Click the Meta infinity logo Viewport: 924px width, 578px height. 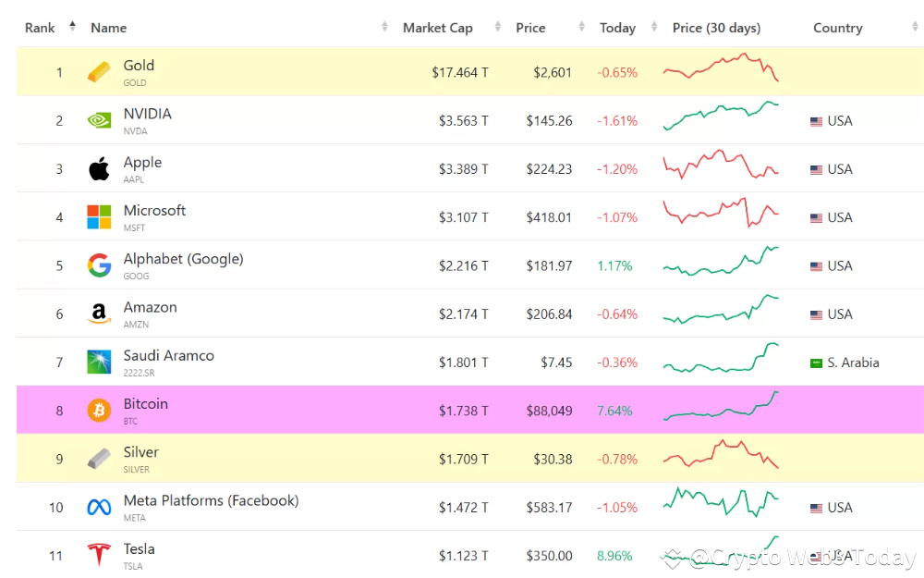pos(99,507)
